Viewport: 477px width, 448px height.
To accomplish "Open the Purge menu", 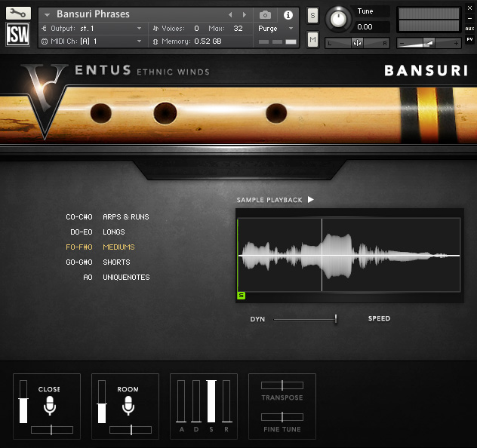I will pyautogui.click(x=275, y=29).
